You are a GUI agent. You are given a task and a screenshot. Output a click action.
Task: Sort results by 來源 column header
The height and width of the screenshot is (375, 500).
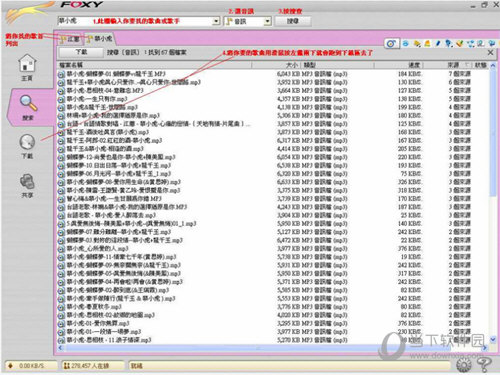(x=447, y=65)
